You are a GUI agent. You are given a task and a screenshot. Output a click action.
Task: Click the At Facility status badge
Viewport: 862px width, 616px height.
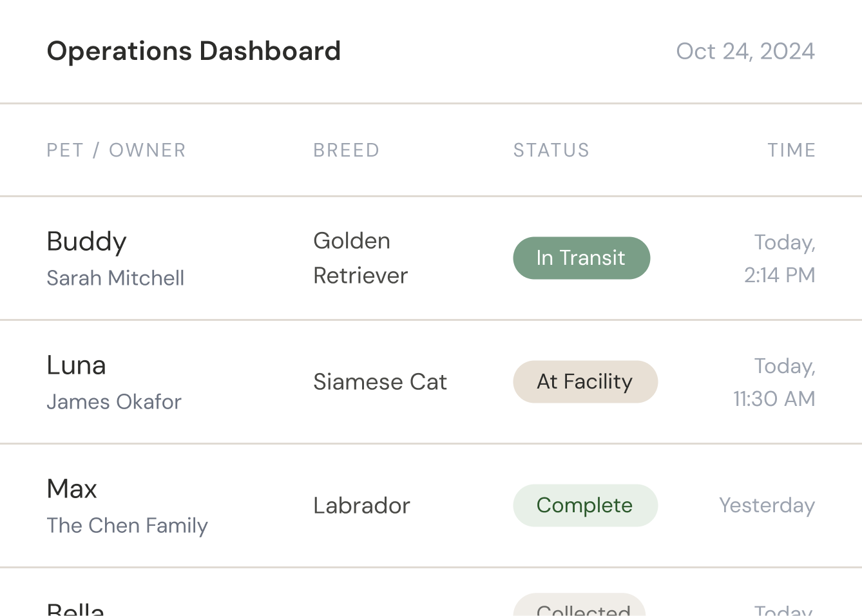[585, 381]
